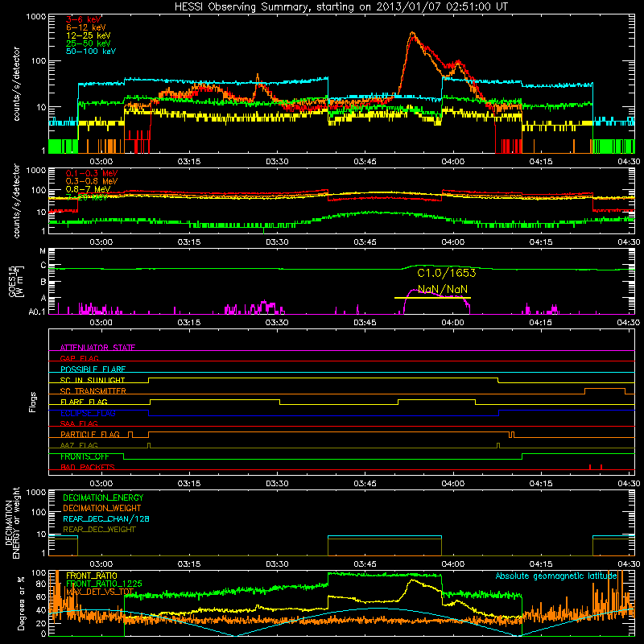Viewport: 644px width, 644px height.
Task: Select the SC_TRANSMITTER flag label
Action: click(x=93, y=391)
